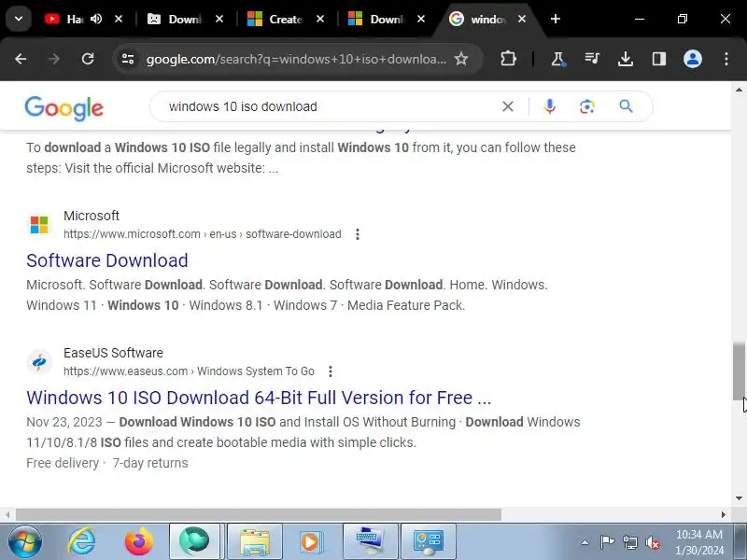Click the 'EaseUS Software' site name
Image resolution: width=747 pixels, height=560 pixels.
coord(113,353)
